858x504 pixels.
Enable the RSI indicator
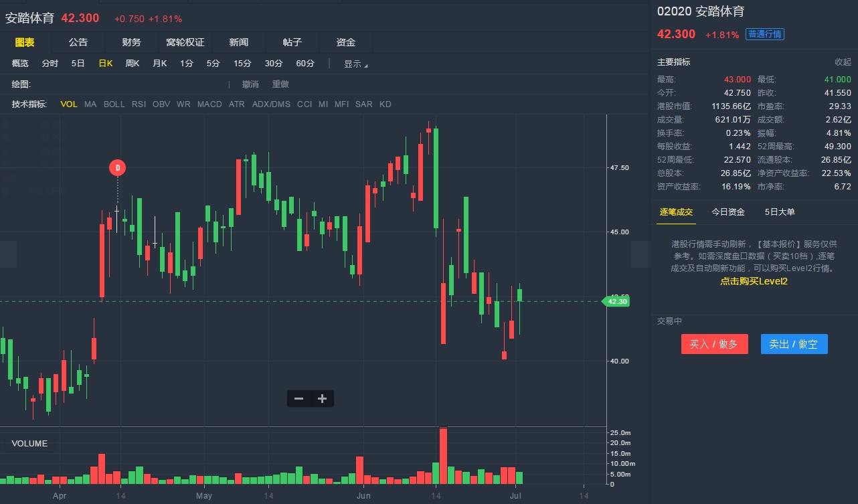[x=139, y=104]
